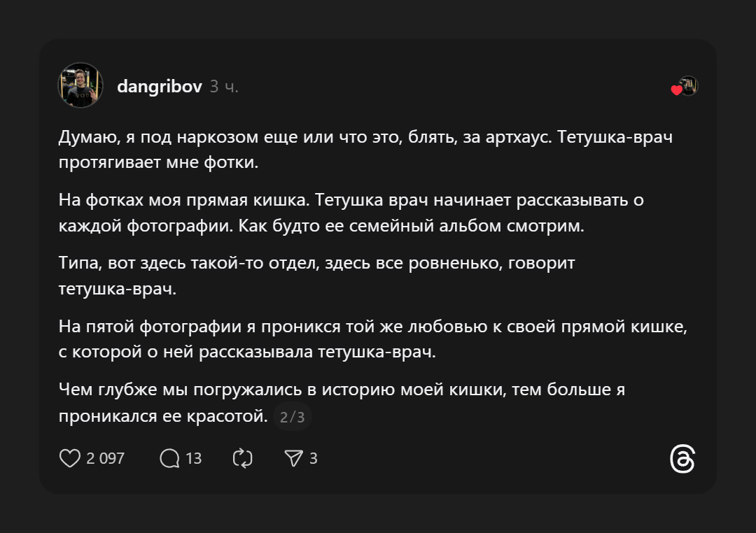756x533 pixels.
Task: Click the Threads logo icon
Action: (682, 459)
